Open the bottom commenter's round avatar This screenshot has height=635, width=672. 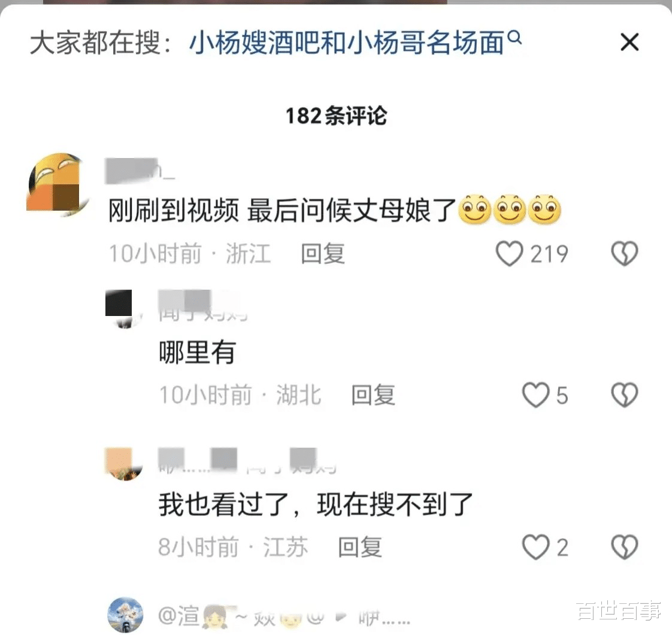(x=125, y=615)
